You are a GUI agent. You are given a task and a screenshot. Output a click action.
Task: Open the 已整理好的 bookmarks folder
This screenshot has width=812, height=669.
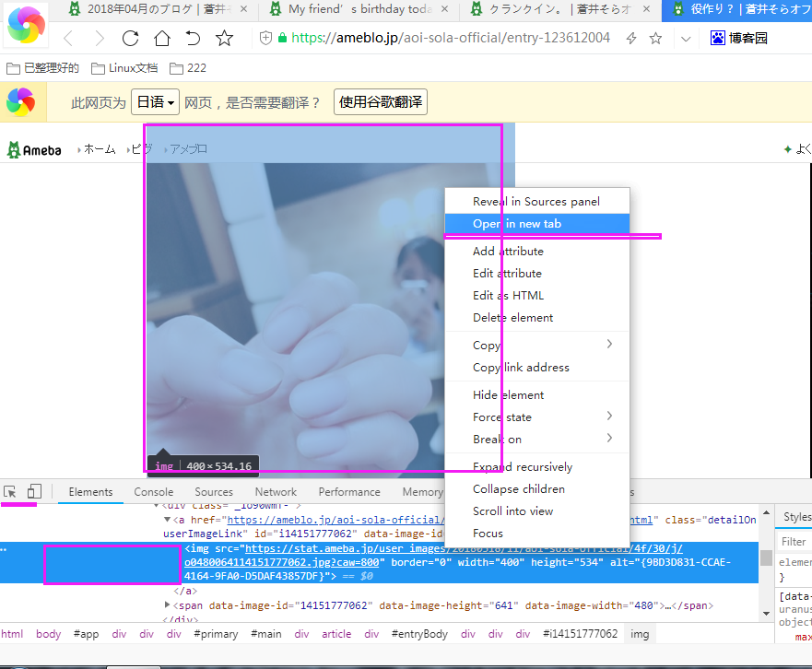[42, 68]
